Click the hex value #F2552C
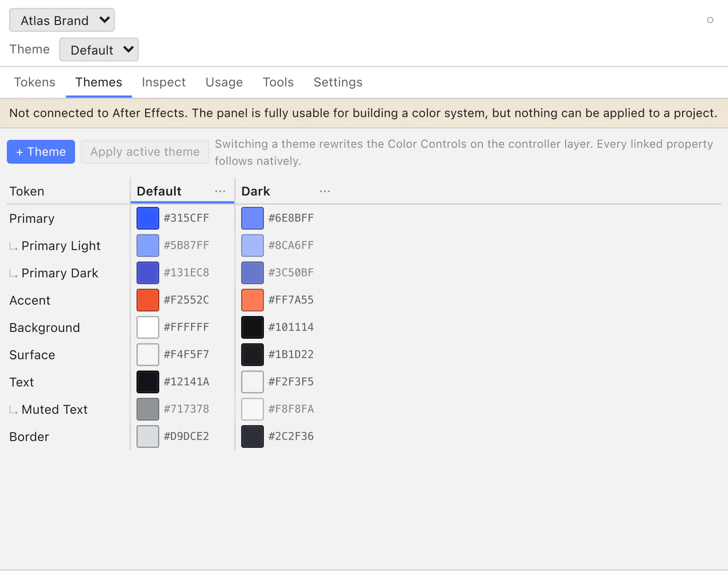This screenshot has height=582, width=728. click(x=187, y=300)
